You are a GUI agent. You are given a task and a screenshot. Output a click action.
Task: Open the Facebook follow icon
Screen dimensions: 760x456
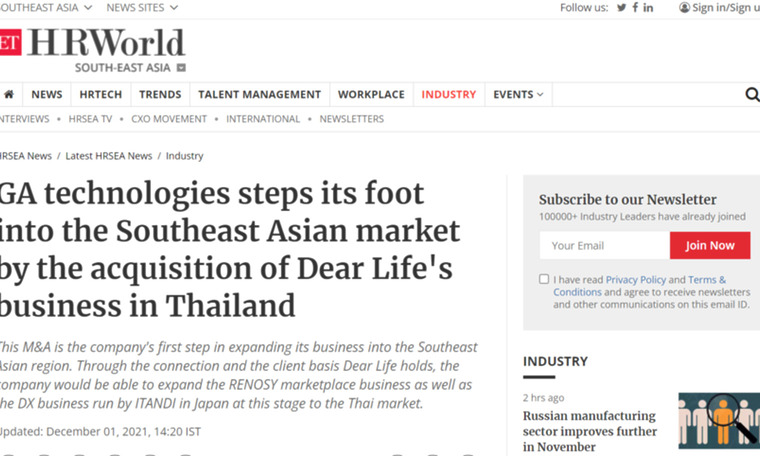(x=635, y=8)
